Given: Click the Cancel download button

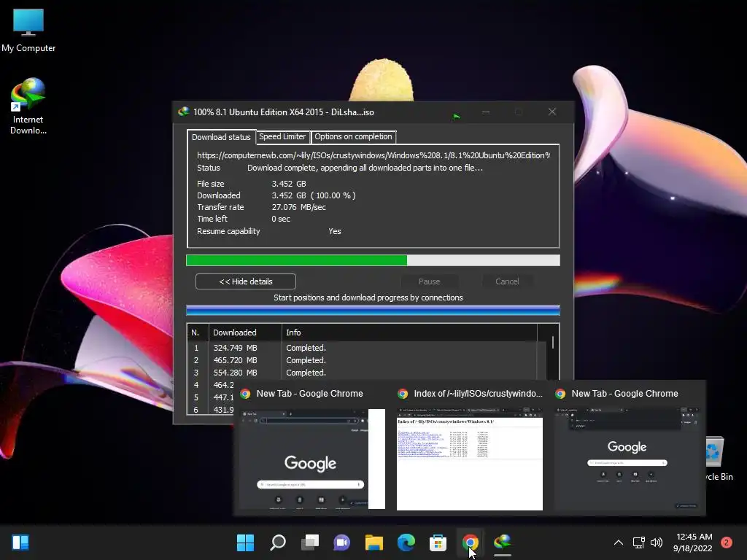Looking at the screenshot, I should point(507,281).
